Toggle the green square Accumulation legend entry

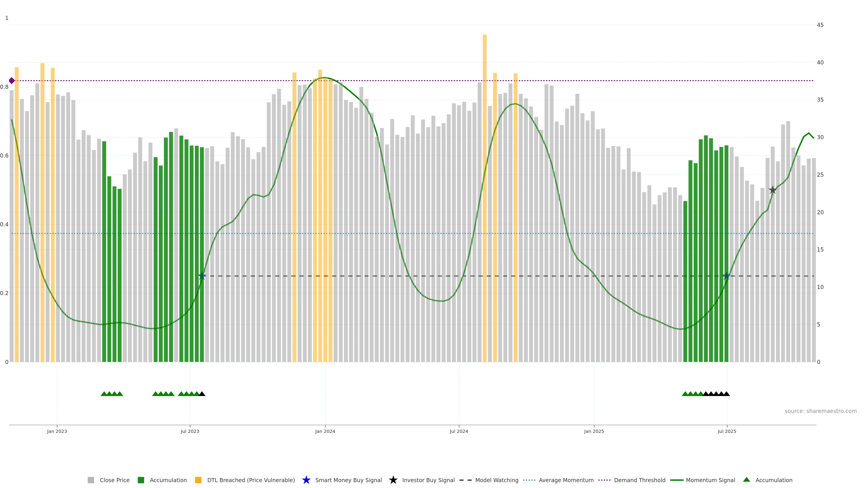(x=168, y=480)
